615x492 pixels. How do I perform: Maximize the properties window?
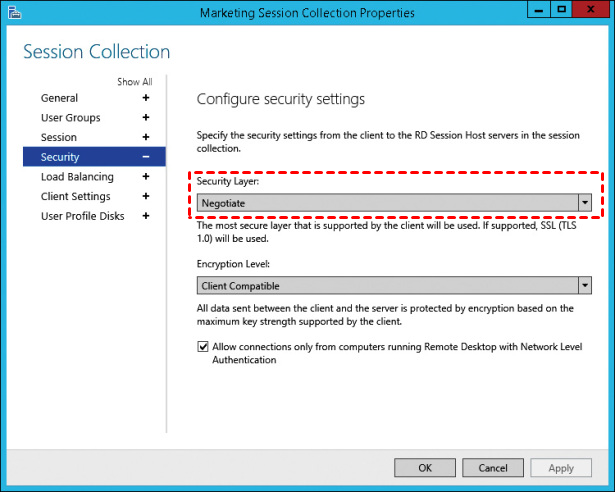point(562,10)
